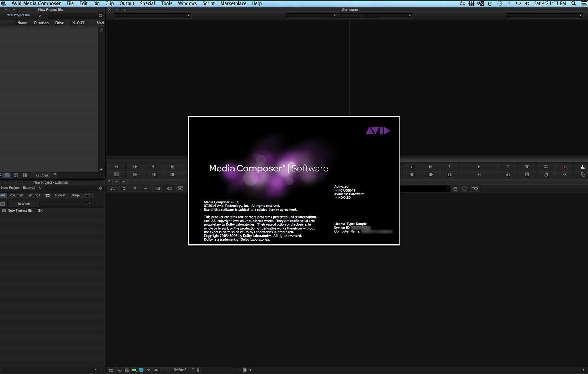Open the Effects palette tab icon

click(x=47, y=195)
